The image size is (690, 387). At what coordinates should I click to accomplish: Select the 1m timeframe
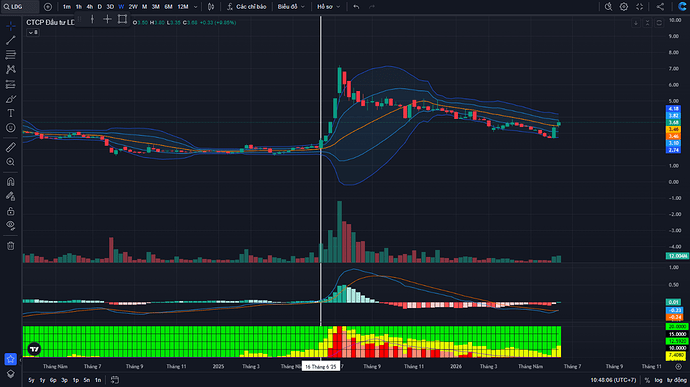[66, 7]
